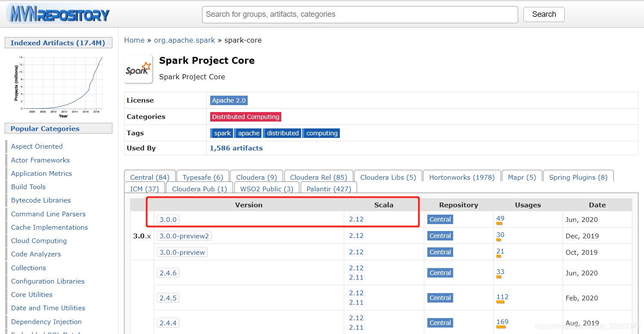Click the computing tag
The image size is (644, 334).
point(321,133)
